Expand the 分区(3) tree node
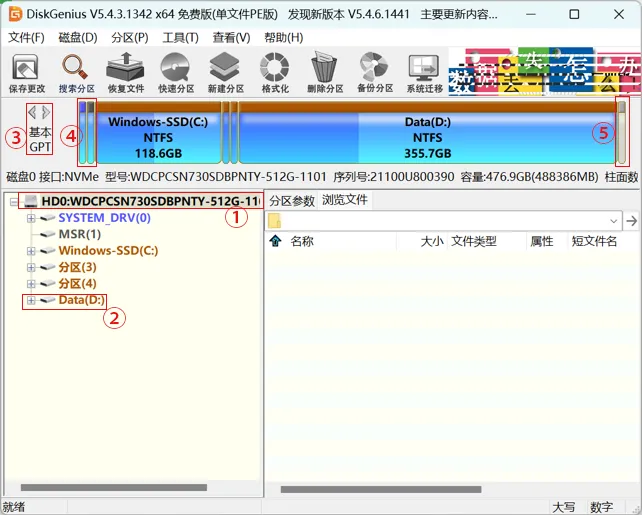This screenshot has height=515, width=642. pyautogui.click(x=31, y=268)
